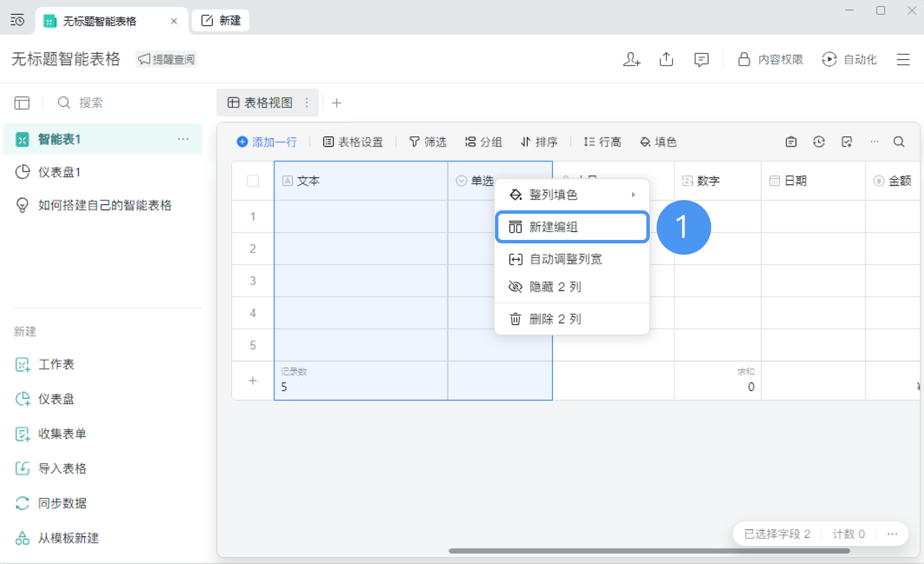Open more options for 智能表1

pos(183,139)
